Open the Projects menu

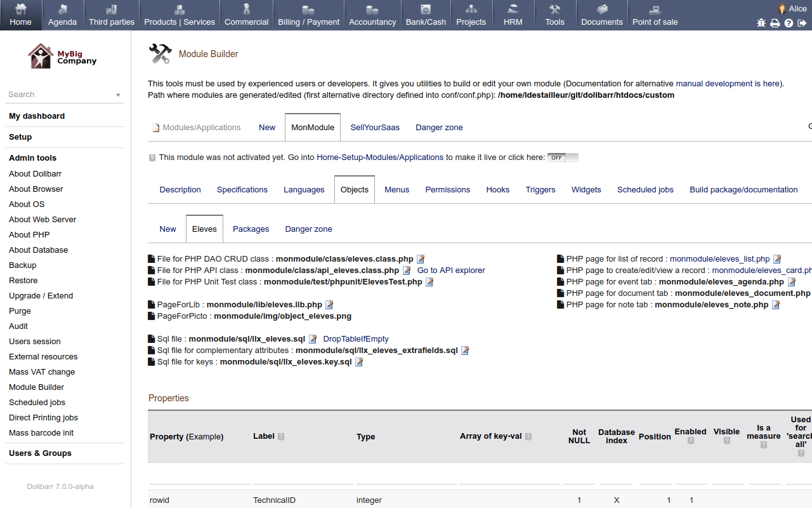471,15
